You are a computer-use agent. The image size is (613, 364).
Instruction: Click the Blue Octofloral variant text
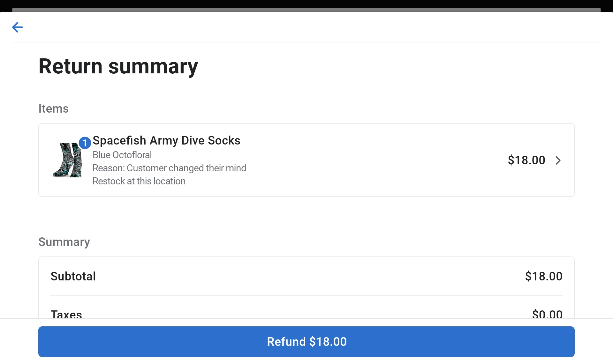(x=122, y=155)
